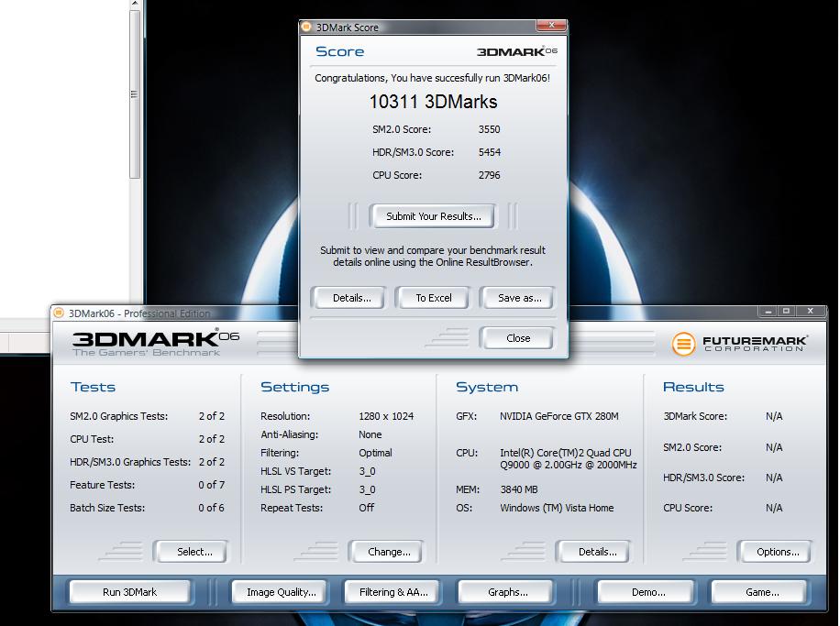Viewport: 840px width, 626px height.
Task: Click Save as... button
Action: (x=519, y=298)
